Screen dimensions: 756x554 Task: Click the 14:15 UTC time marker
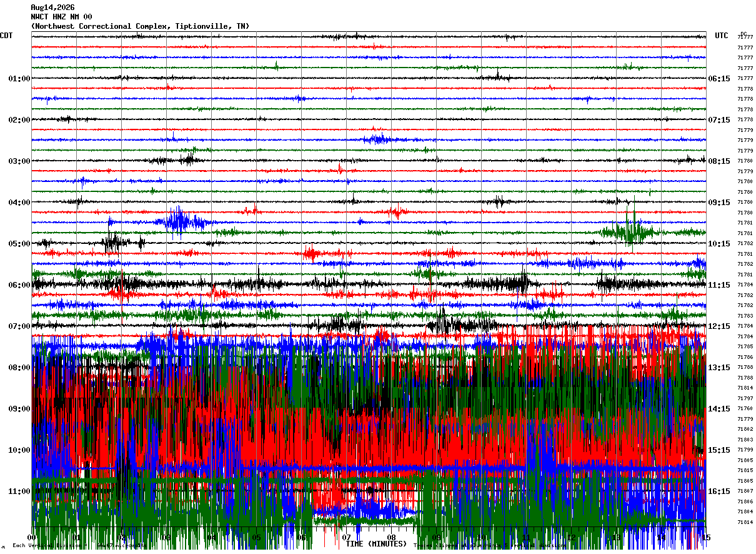719,409
